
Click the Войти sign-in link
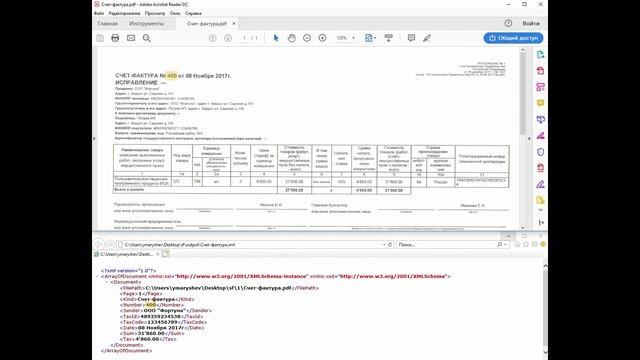point(531,23)
